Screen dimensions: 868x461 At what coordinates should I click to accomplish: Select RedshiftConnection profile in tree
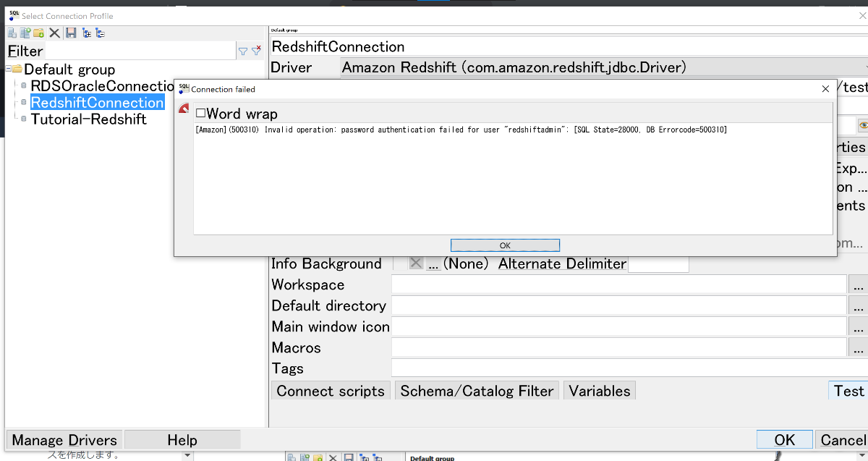pos(97,103)
